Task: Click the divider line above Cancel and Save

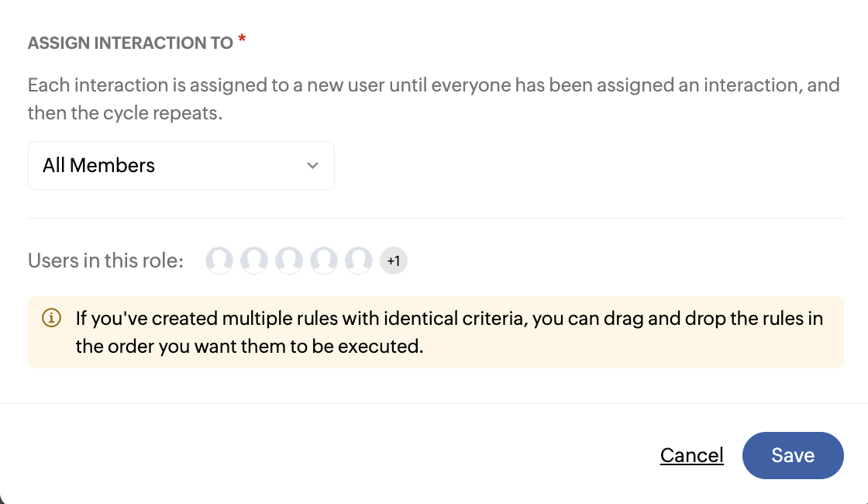Action: pyautogui.click(x=434, y=403)
